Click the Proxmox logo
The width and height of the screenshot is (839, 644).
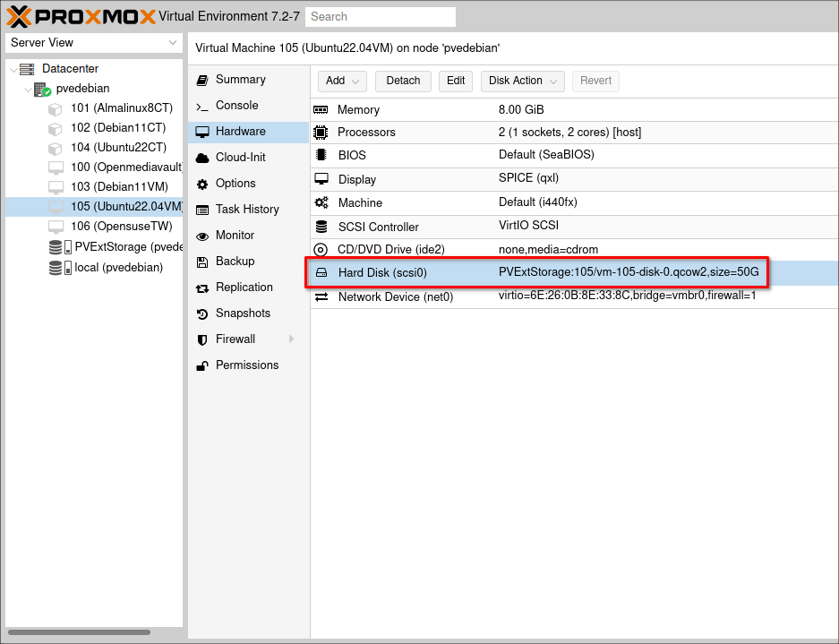81,17
